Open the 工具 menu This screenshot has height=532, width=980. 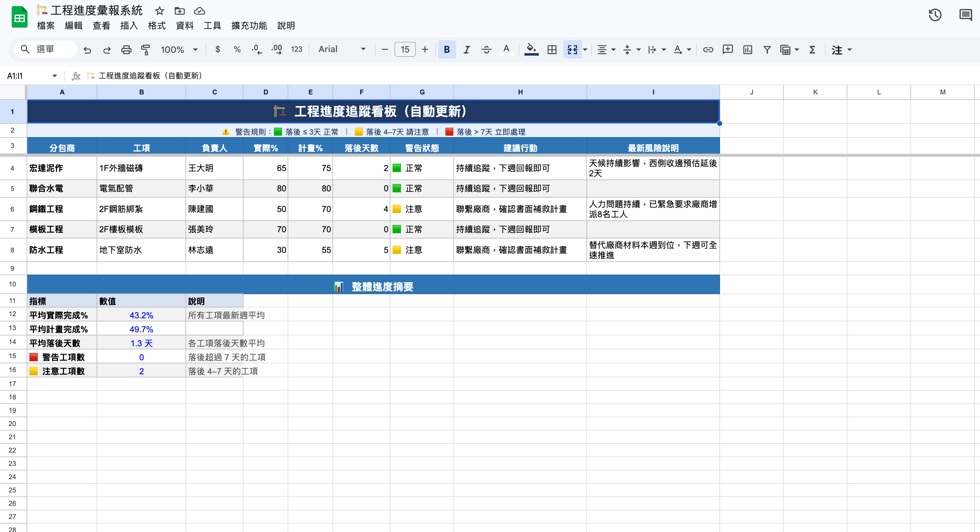(x=212, y=26)
